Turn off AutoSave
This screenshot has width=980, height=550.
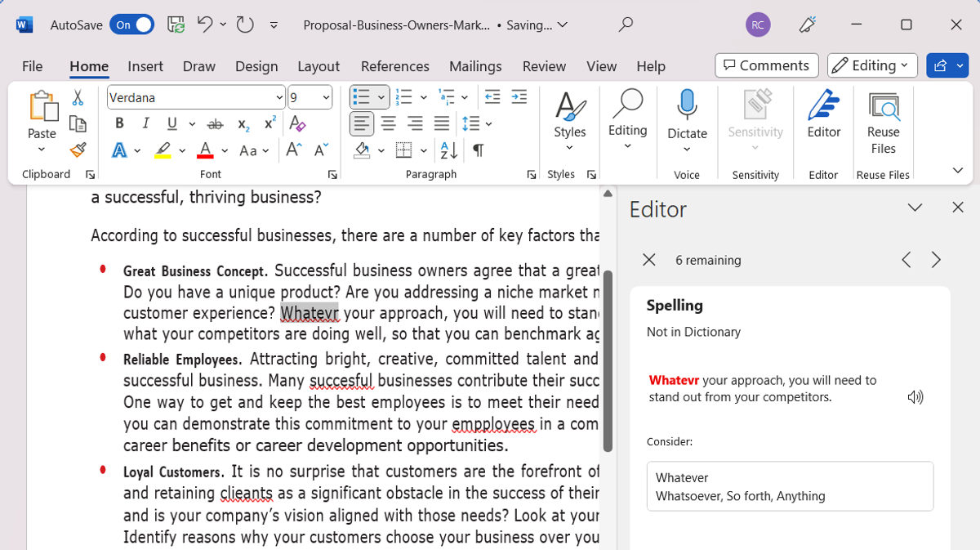[x=131, y=25]
